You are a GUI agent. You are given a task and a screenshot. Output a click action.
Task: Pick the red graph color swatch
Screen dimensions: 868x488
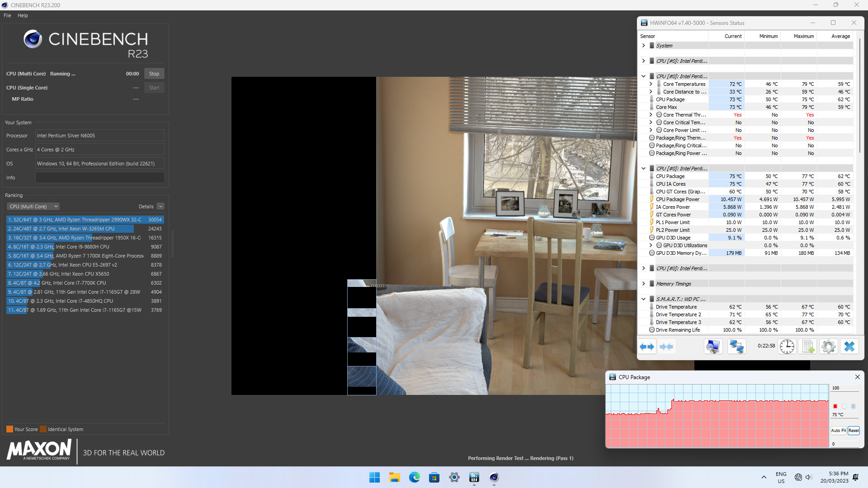835,406
